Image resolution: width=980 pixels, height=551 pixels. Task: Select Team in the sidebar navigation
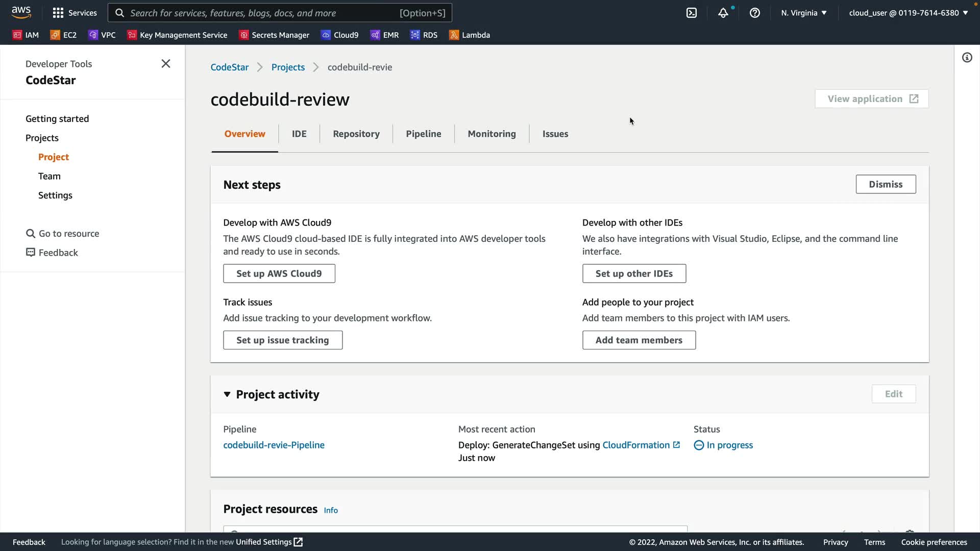(49, 176)
